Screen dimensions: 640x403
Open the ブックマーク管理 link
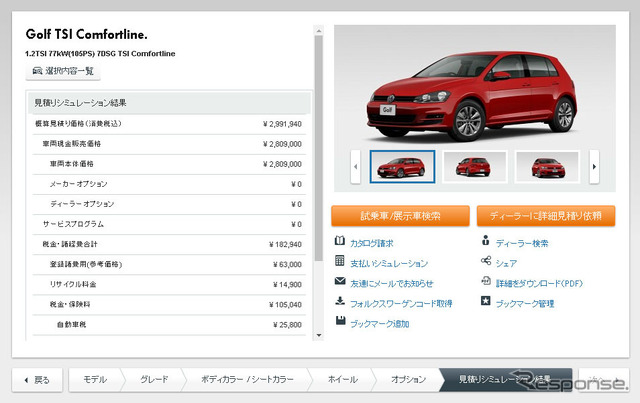point(525,303)
